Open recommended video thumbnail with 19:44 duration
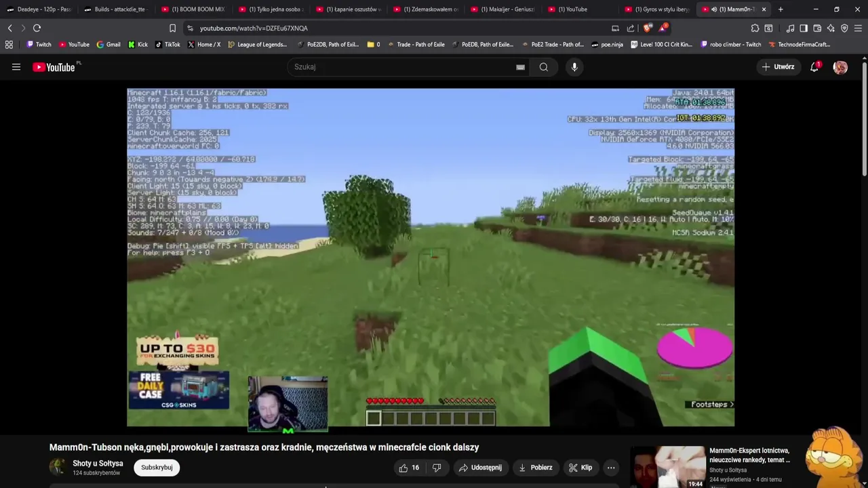Image resolution: width=868 pixels, height=488 pixels. coord(668,467)
